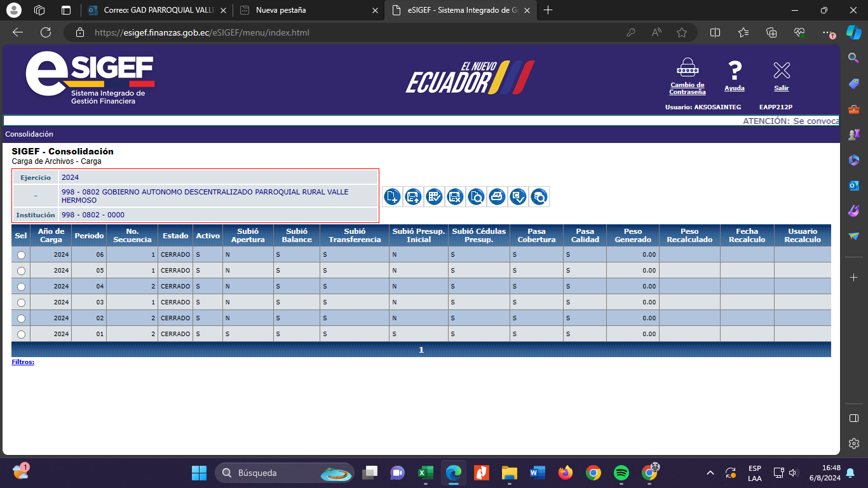This screenshot has width=868, height=488.
Task: Click the upload file disk icon
Action: click(x=413, y=197)
